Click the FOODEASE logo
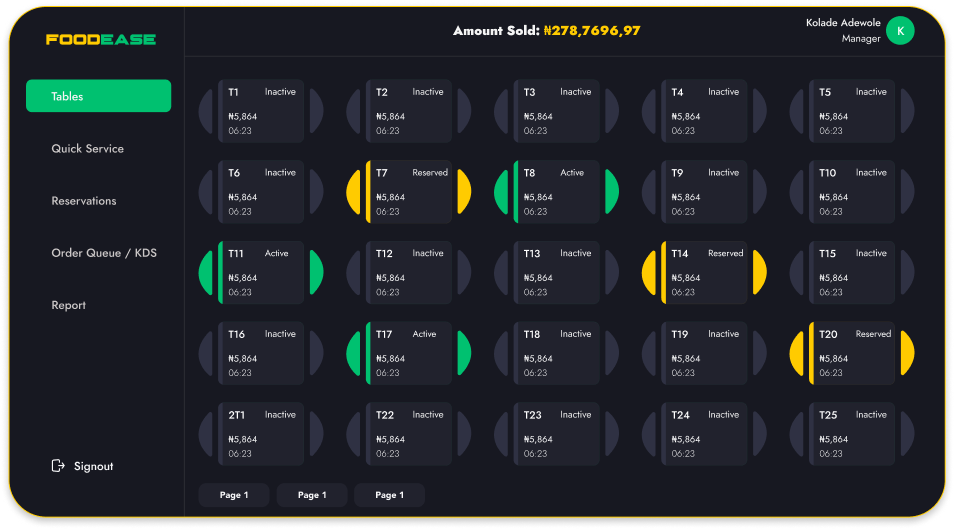The image size is (955, 530). (x=101, y=39)
